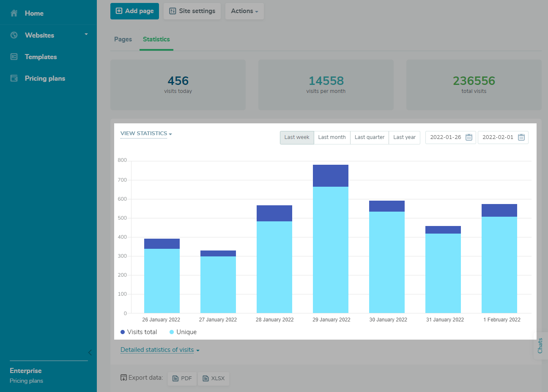Expand Detailed statistics of visits

(160, 350)
